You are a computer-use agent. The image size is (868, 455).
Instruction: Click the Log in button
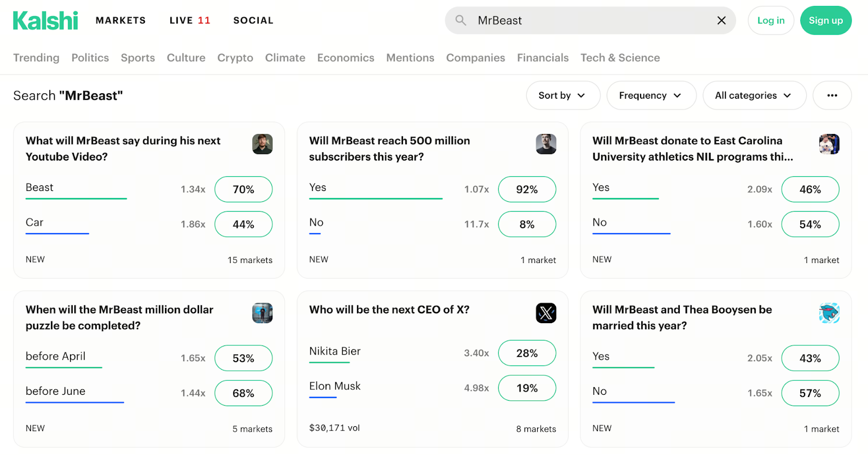click(770, 21)
